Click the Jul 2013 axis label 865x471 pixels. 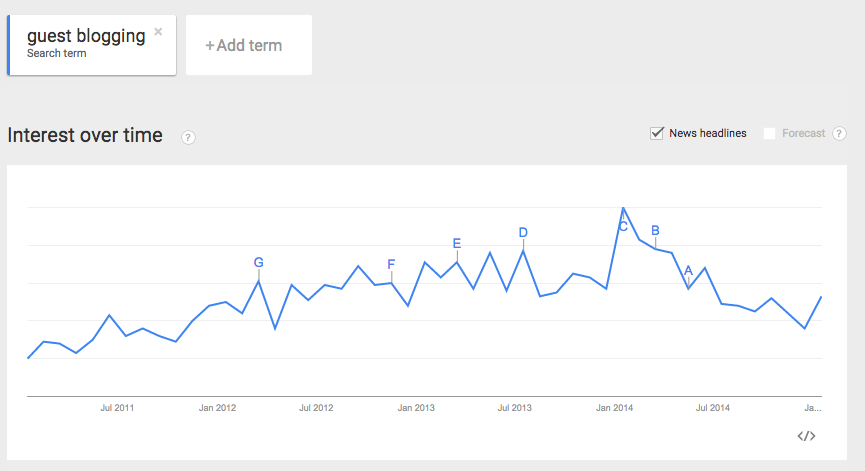515,408
